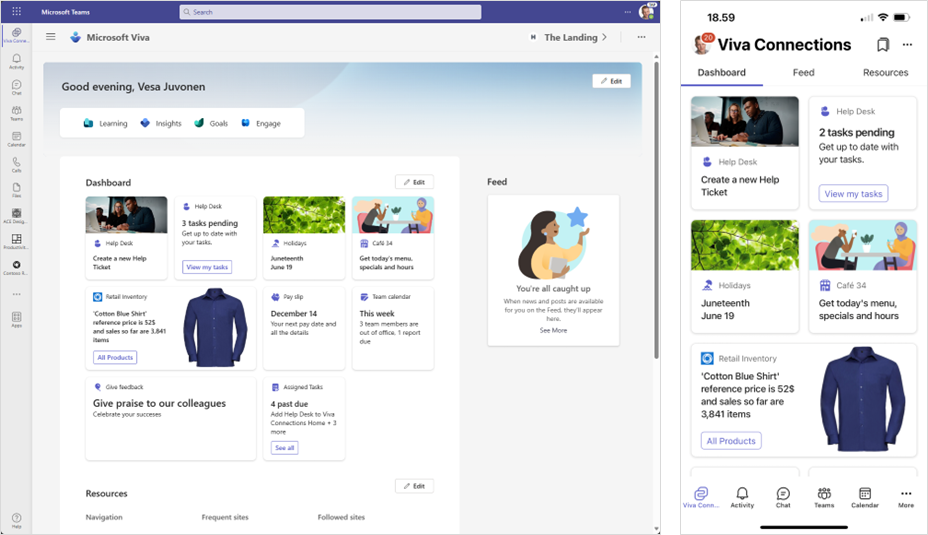Click the Search field in Teams
Screen dimensions: 928x535
point(330,12)
